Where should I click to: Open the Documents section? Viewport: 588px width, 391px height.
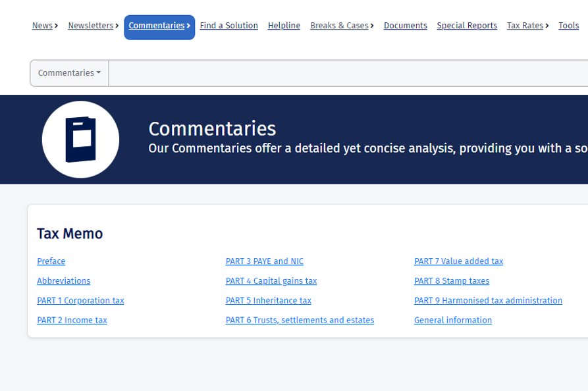coord(405,26)
